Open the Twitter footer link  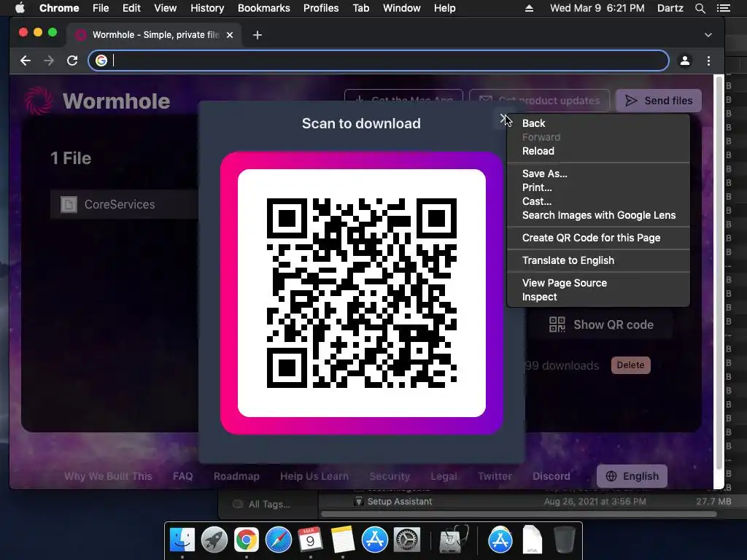(x=495, y=476)
